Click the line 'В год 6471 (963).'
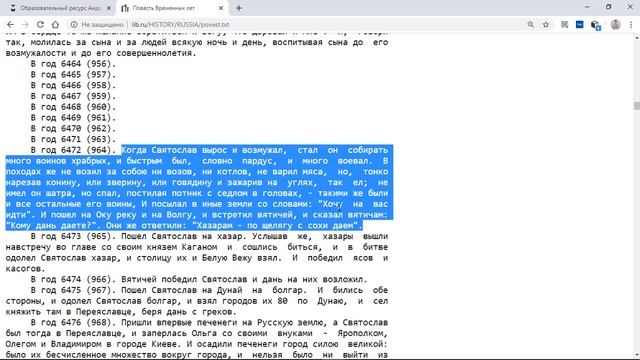This screenshot has height=360, width=640. tap(73, 139)
